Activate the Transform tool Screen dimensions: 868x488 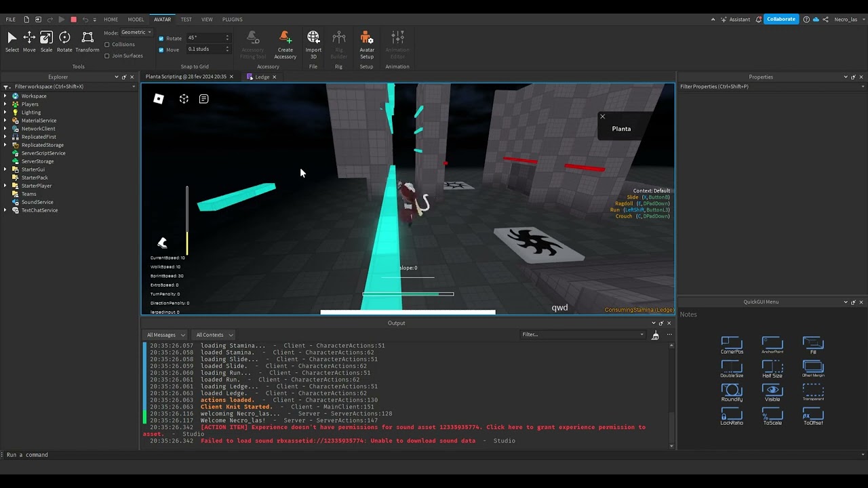(x=87, y=42)
